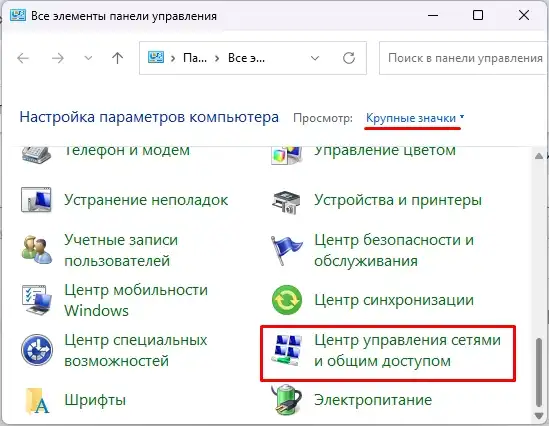This screenshot has height=426, width=549.
Task: Click the Control Panel icon in the address bar
Action: click(156, 57)
